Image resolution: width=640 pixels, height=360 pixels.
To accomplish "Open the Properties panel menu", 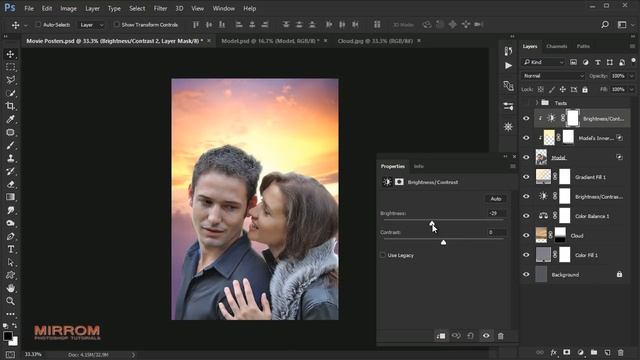I will pos(513,166).
